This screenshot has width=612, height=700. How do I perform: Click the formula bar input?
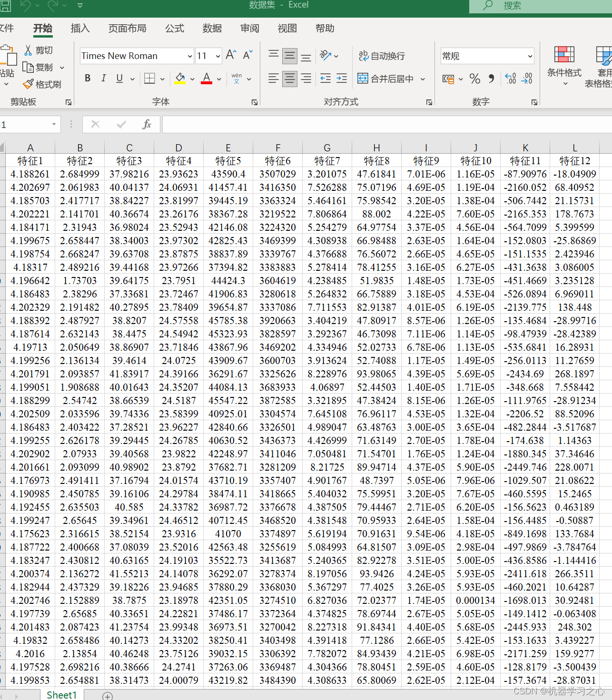[387, 125]
